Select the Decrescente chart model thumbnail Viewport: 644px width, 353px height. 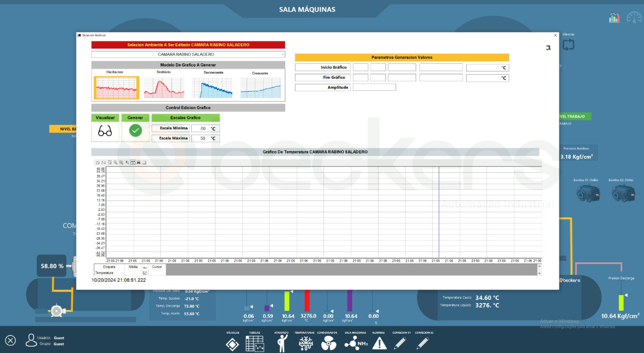(213, 88)
